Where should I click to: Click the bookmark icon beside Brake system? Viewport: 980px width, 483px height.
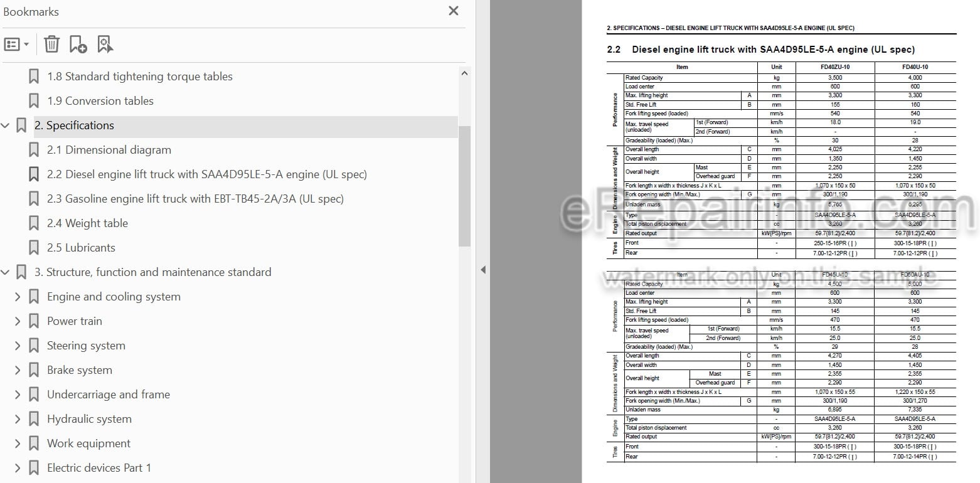pyautogui.click(x=34, y=370)
